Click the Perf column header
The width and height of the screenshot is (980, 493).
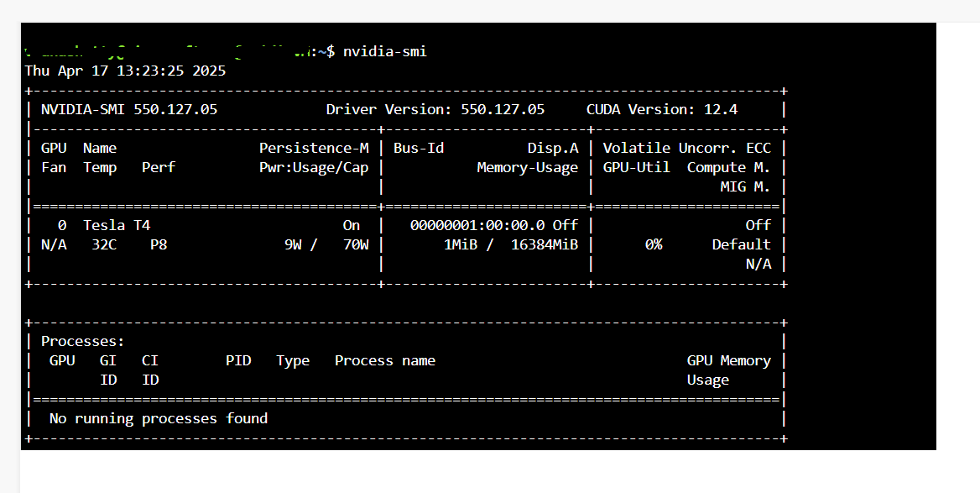(x=159, y=168)
